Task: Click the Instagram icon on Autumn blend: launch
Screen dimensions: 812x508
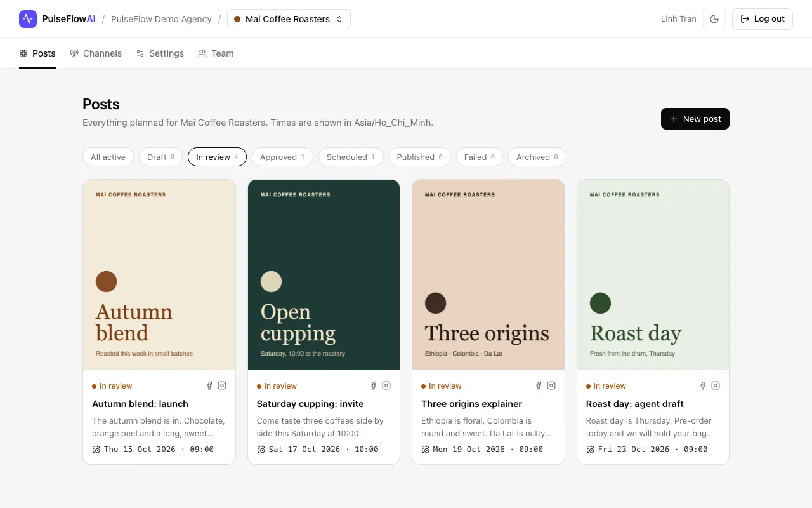Action: click(x=222, y=385)
